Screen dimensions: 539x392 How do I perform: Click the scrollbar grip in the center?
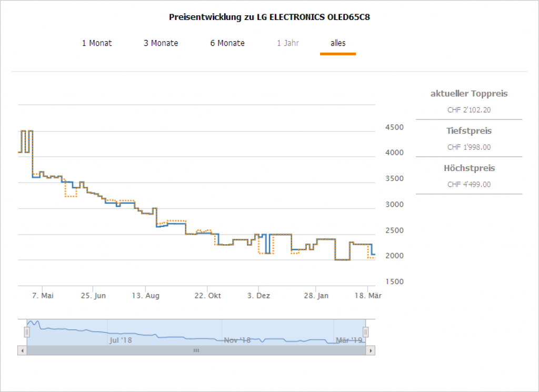[196, 350]
